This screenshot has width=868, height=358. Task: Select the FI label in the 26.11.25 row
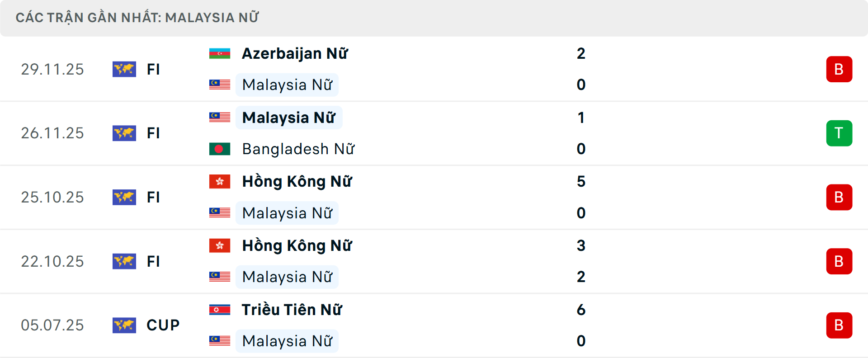pos(153,133)
